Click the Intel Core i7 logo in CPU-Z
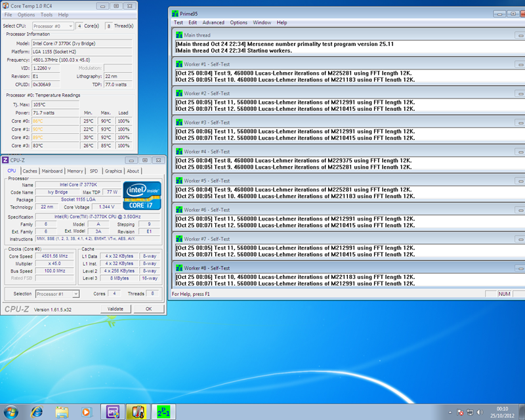 tap(142, 196)
